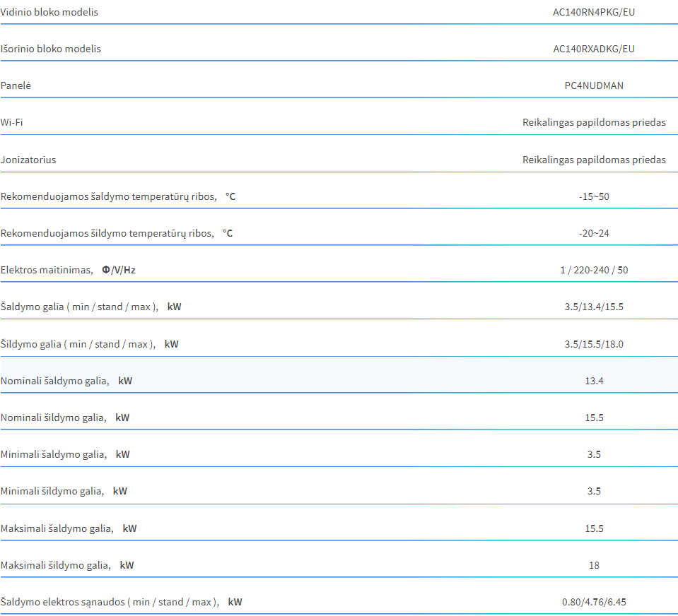Select the PC4NUDMAN panel value
The image size is (678, 616).
594,85
